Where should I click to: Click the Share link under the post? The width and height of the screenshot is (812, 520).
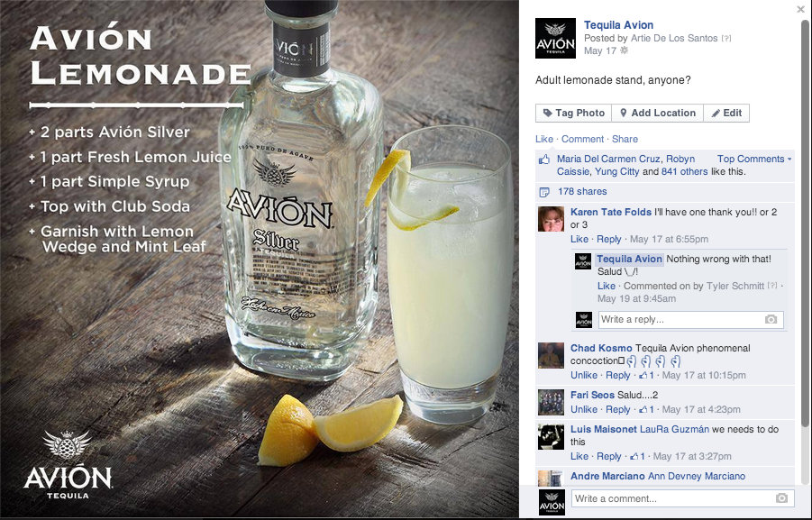pos(625,139)
